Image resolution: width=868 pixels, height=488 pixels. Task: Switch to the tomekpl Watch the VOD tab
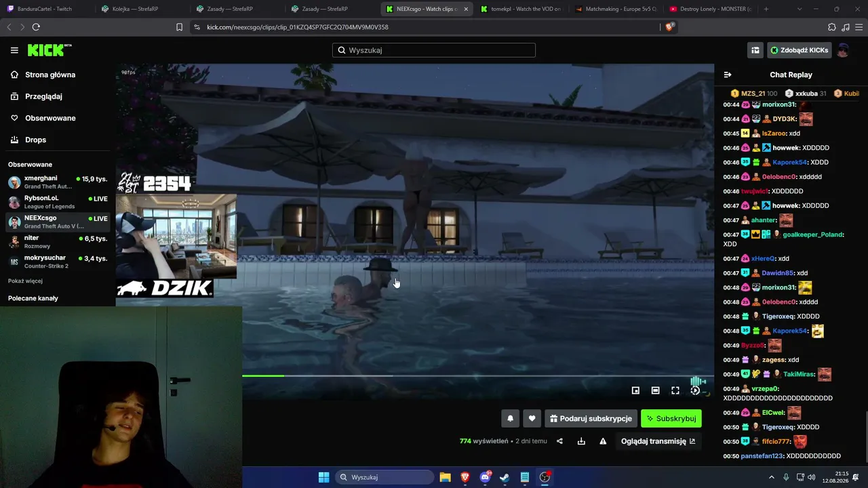pos(519,9)
